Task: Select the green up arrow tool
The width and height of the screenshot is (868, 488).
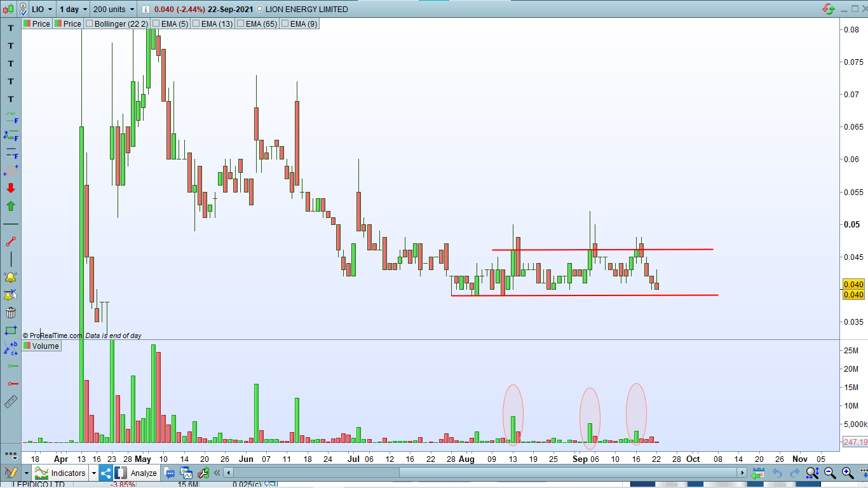Action: point(11,206)
